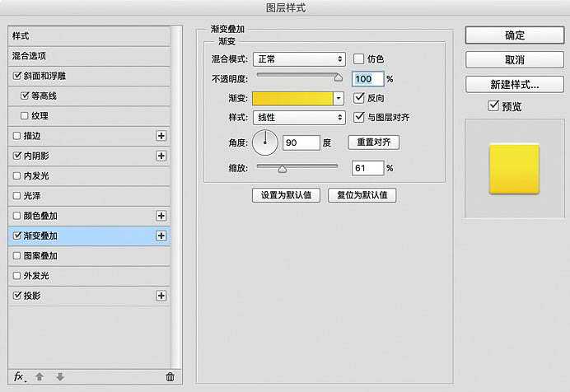Click the fx effects menu icon
This screenshot has width=570, height=392.
(x=20, y=376)
